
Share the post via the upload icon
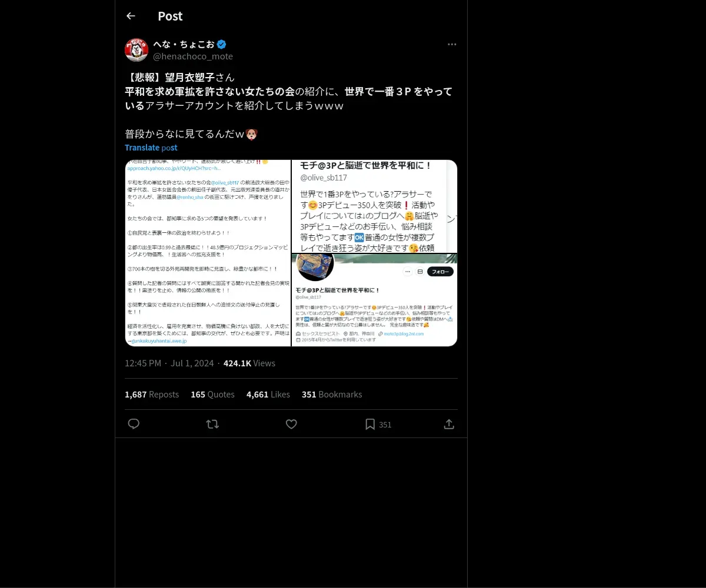coord(449,424)
